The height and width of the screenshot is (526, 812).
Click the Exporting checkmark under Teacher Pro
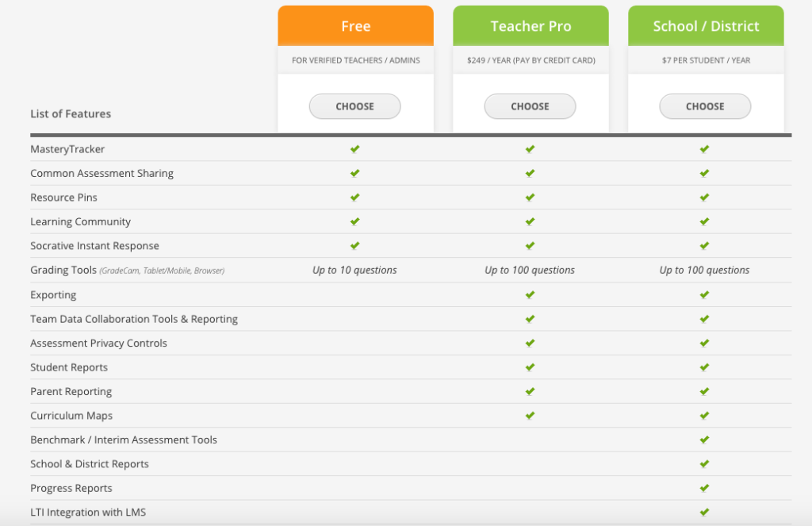click(530, 294)
